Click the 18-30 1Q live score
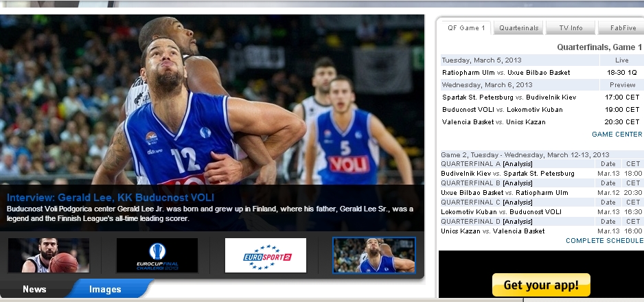 [x=621, y=73]
